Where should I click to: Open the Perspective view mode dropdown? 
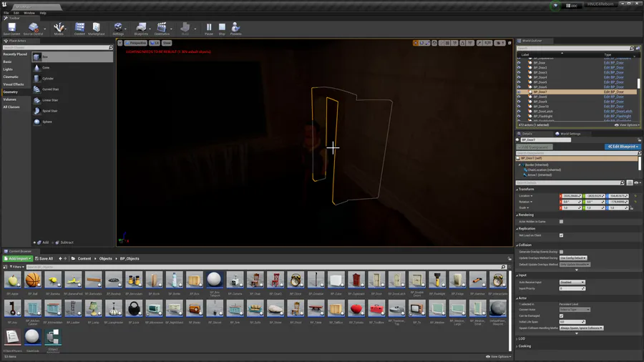point(135,43)
